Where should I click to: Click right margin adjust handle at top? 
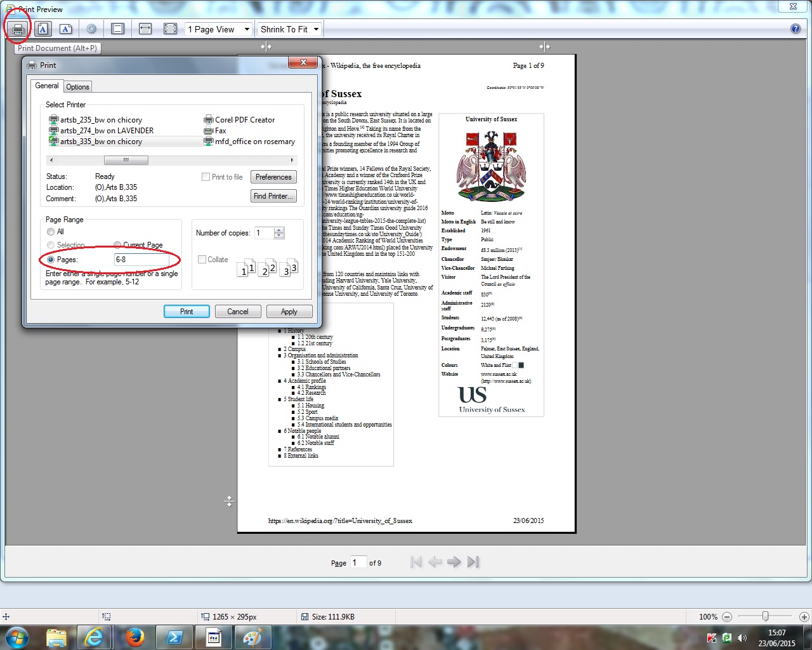[x=544, y=46]
